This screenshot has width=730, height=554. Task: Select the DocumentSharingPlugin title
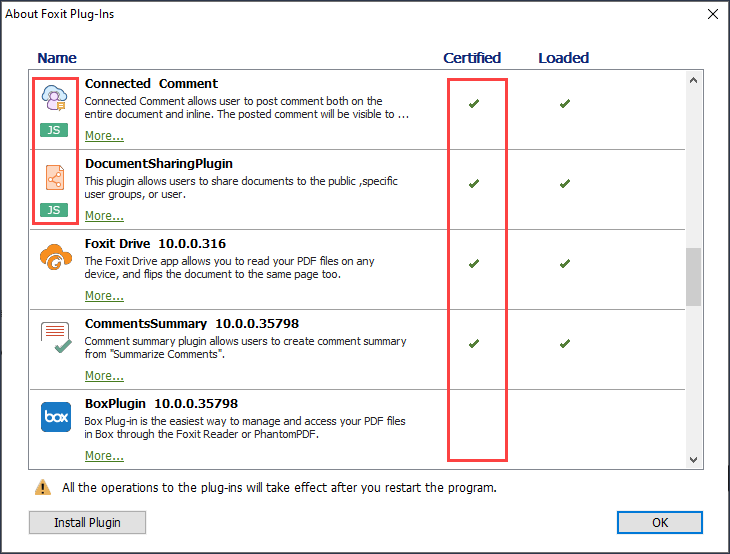[x=159, y=163]
